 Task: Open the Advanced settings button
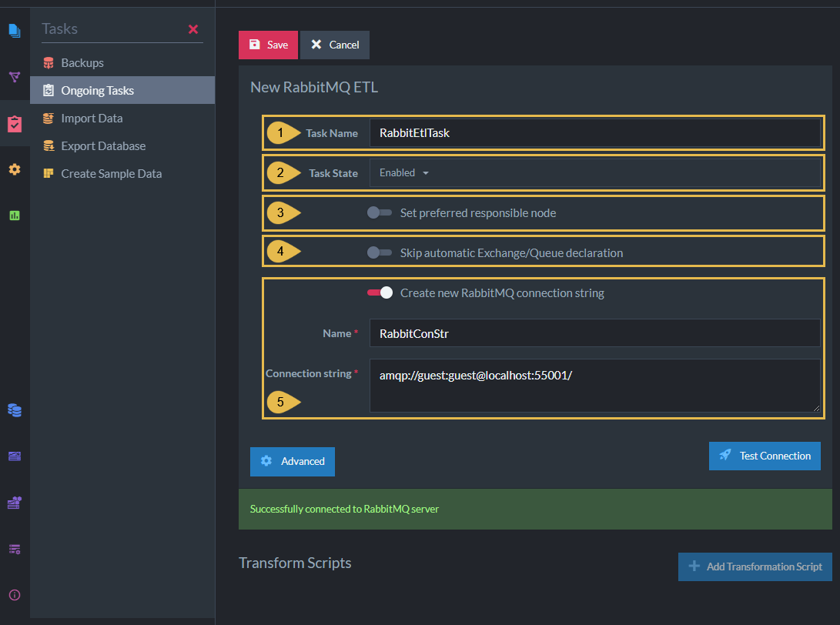click(293, 462)
